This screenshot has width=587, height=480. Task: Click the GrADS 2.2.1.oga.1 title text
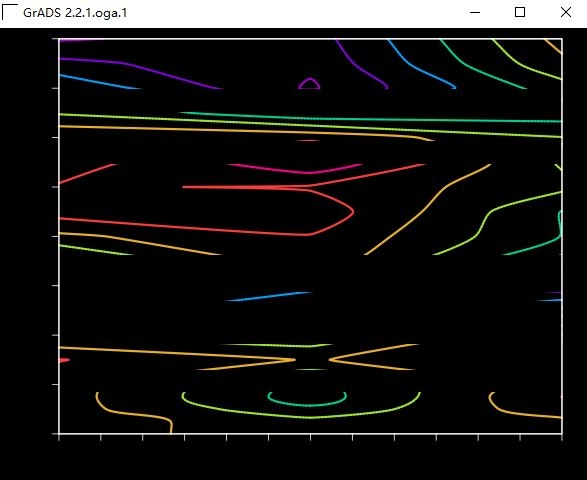coord(75,13)
